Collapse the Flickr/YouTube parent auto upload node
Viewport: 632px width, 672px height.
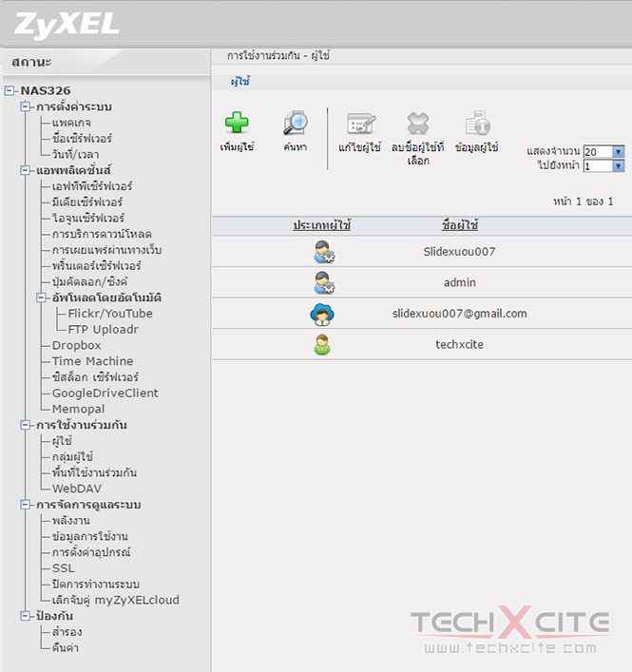point(42,298)
